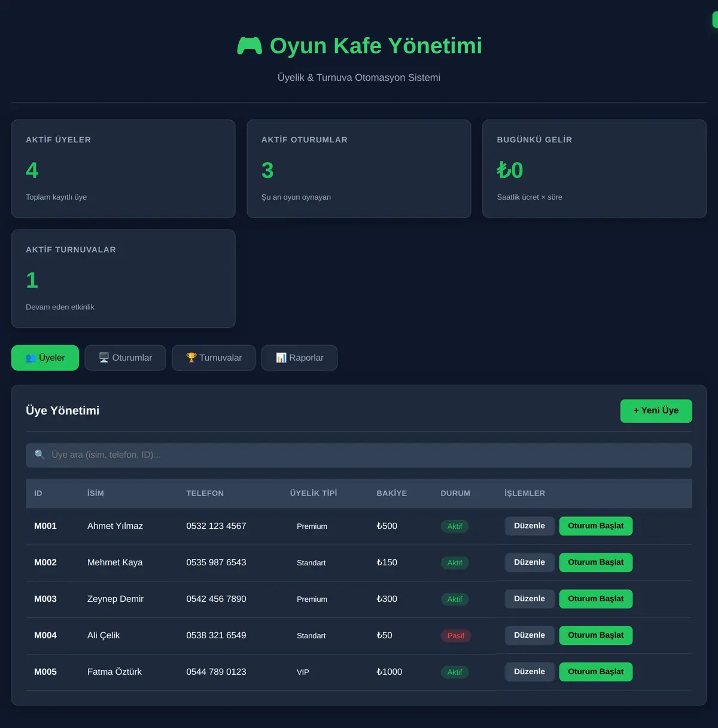Viewport: 718px width, 728px height.
Task: Start a session for Fatma Öztürk
Action: coord(596,672)
